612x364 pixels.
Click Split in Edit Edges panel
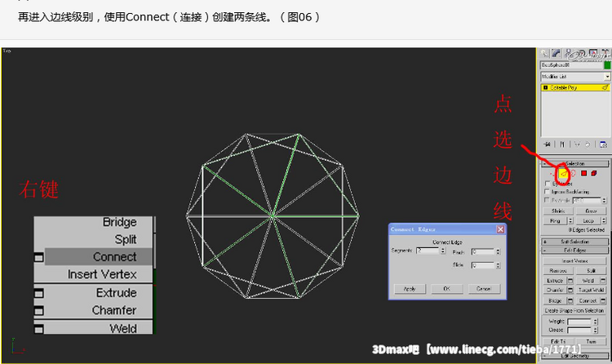point(591,271)
